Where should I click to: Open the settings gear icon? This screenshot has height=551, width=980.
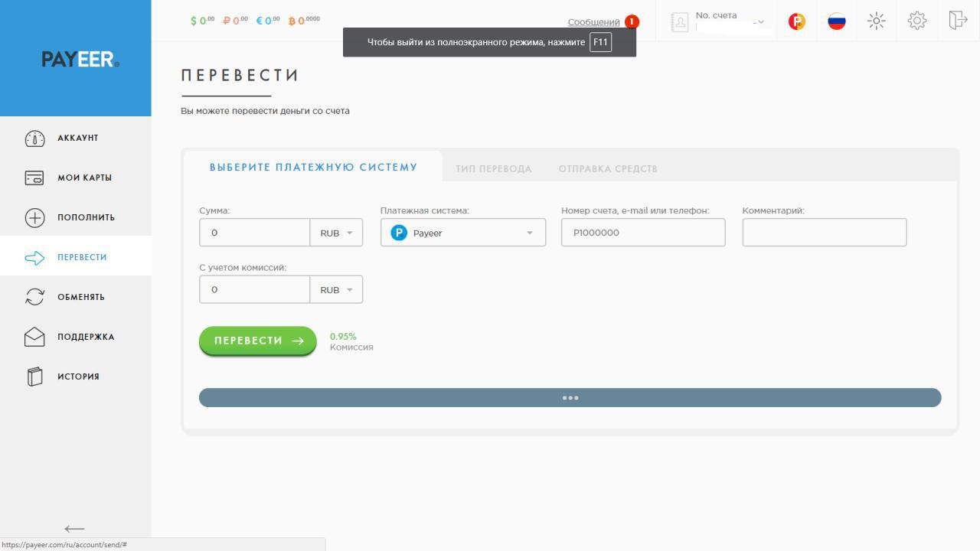917,21
